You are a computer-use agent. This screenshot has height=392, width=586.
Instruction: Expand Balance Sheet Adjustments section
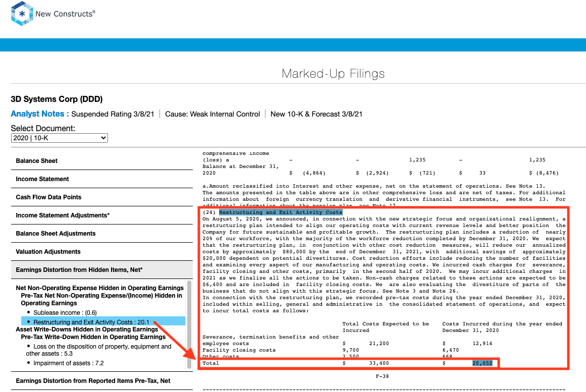[101, 234]
